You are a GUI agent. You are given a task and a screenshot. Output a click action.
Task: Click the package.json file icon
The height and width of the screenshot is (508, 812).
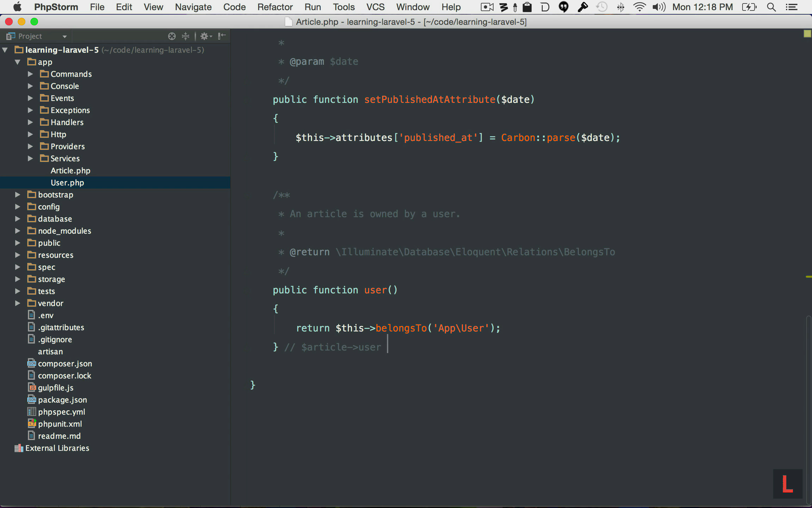coord(32,399)
